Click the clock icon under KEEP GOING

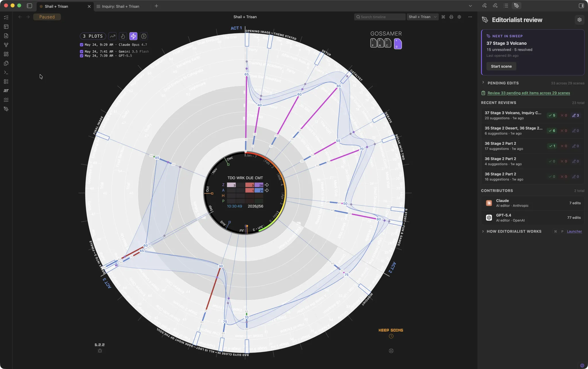coord(391,336)
